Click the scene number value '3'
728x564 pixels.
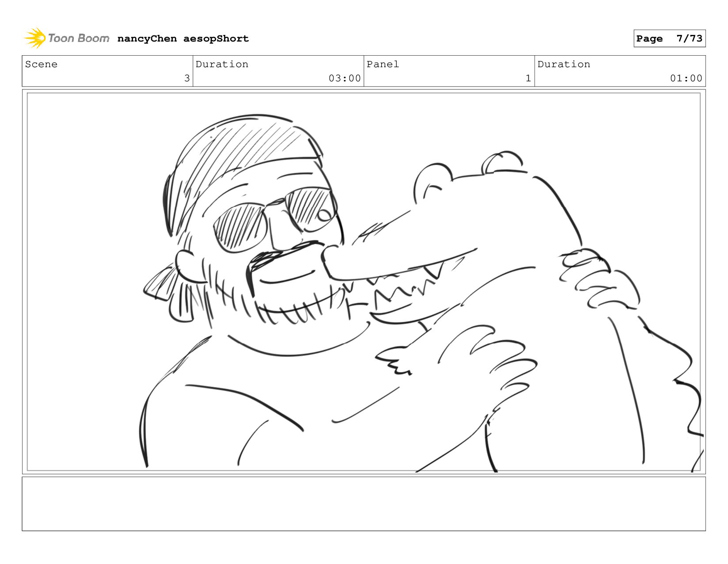(x=187, y=78)
